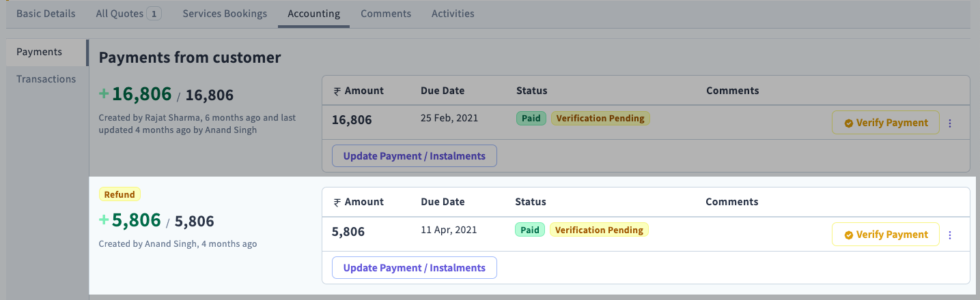Click the rupee icon in the first Amount header
980x300 pixels.
[x=337, y=91]
